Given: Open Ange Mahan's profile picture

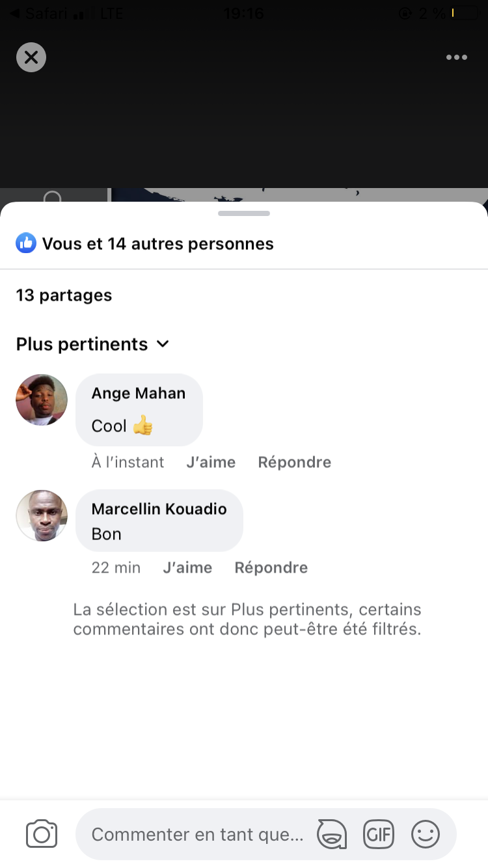Looking at the screenshot, I should [42, 400].
